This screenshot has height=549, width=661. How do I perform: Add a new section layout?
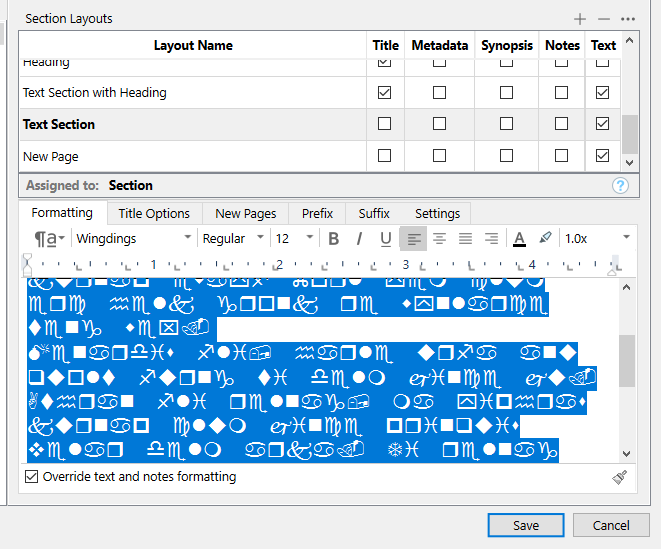(580, 19)
